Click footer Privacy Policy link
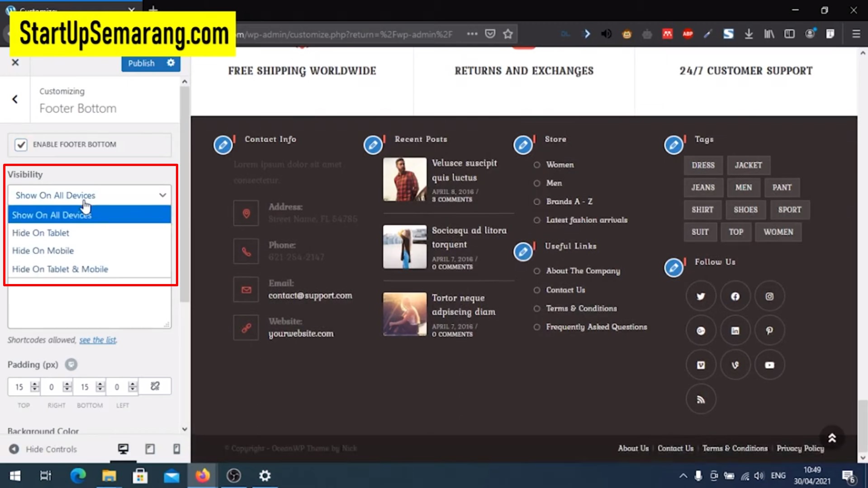 [x=800, y=448]
